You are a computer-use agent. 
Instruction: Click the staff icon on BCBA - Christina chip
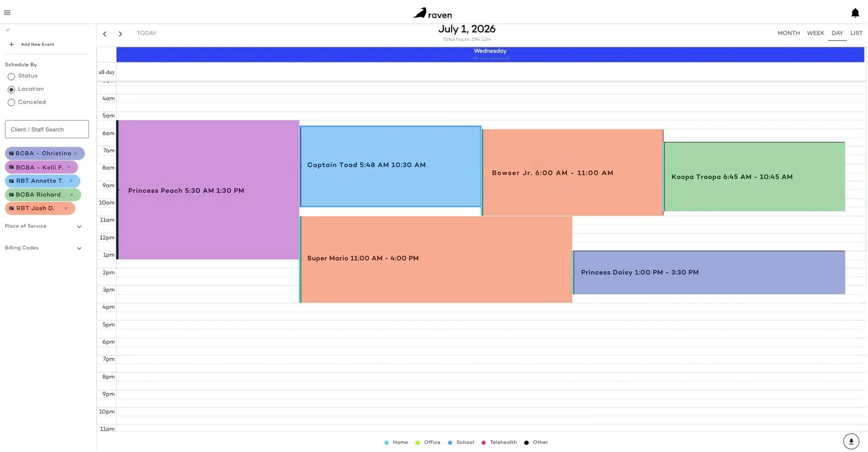[12, 153]
